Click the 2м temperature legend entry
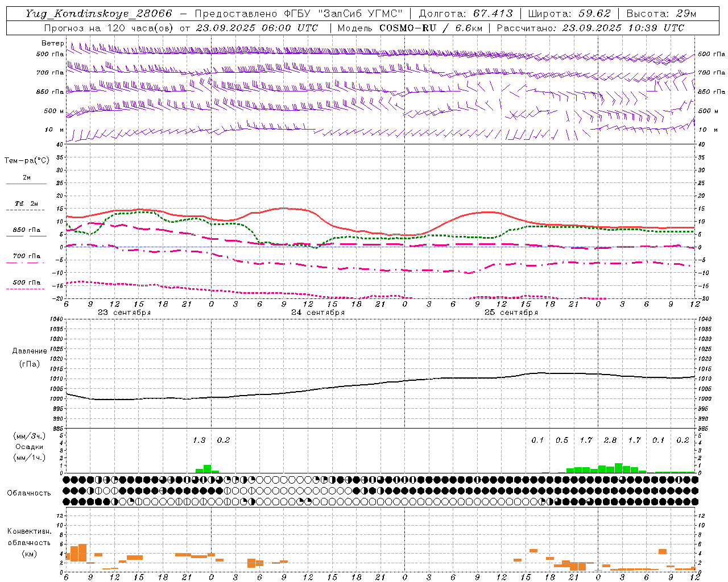This screenshot has width=728, height=582. pyautogui.click(x=27, y=177)
